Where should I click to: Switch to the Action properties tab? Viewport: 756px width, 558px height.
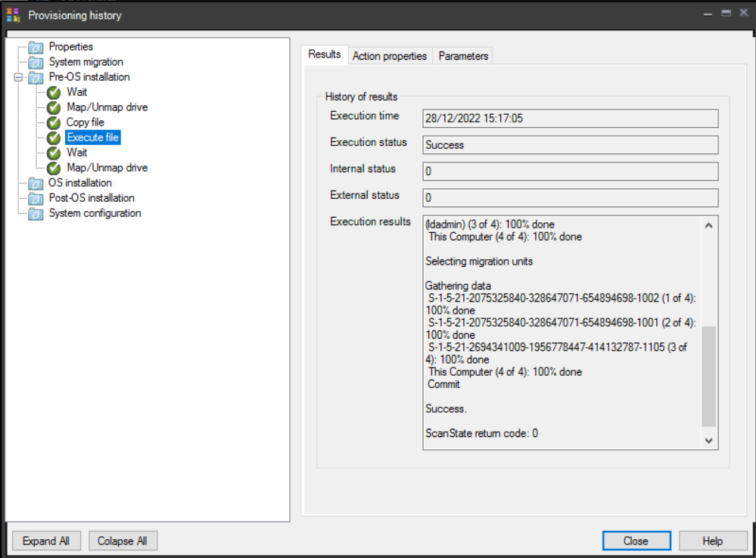390,55
